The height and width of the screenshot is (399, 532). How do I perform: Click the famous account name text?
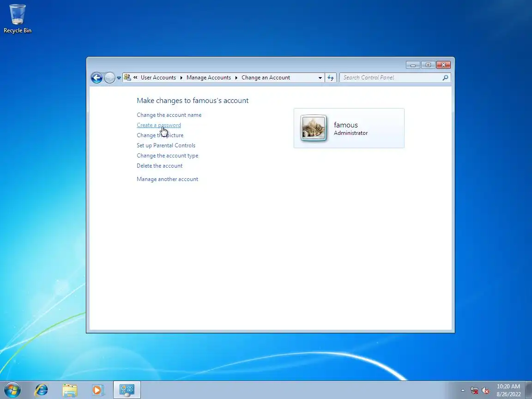(346, 125)
